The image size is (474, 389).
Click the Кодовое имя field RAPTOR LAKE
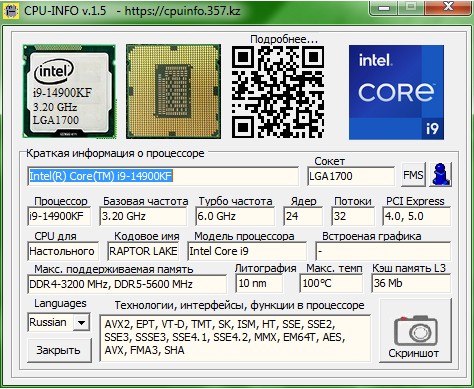point(143,251)
